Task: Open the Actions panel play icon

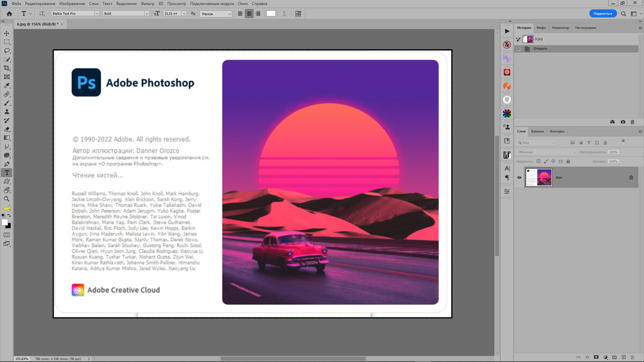Action: click(507, 31)
